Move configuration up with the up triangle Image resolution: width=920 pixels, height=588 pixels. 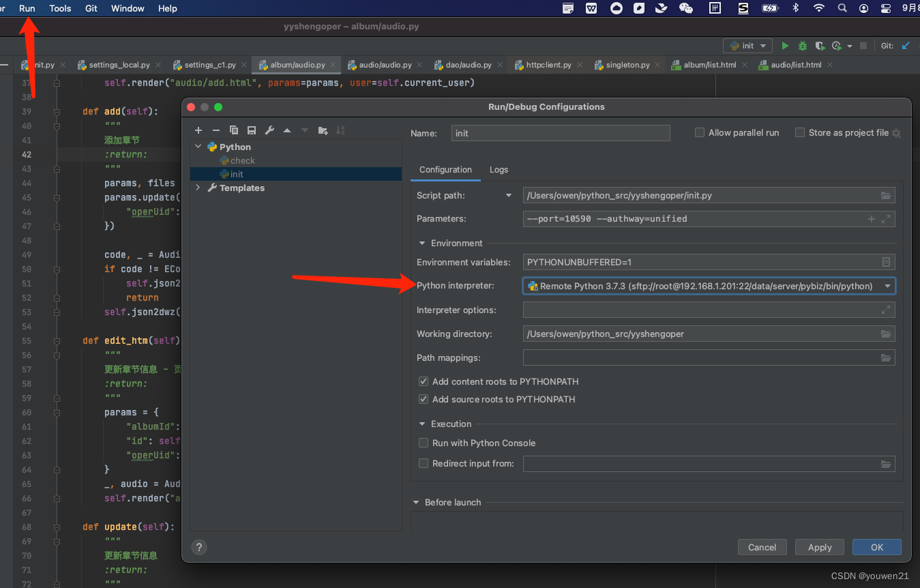coord(287,130)
